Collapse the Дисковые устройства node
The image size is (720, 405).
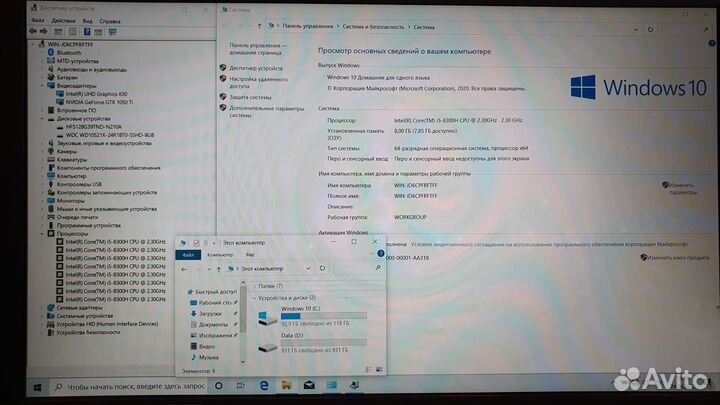42,118
